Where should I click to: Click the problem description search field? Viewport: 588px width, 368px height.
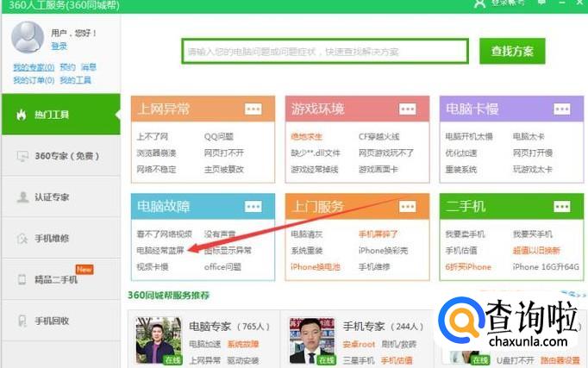click(324, 51)
